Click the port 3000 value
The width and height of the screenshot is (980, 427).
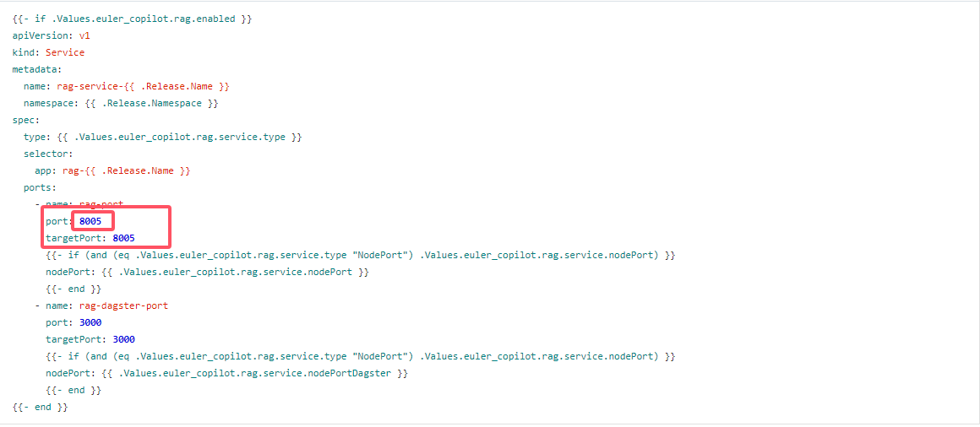(90, 322)
